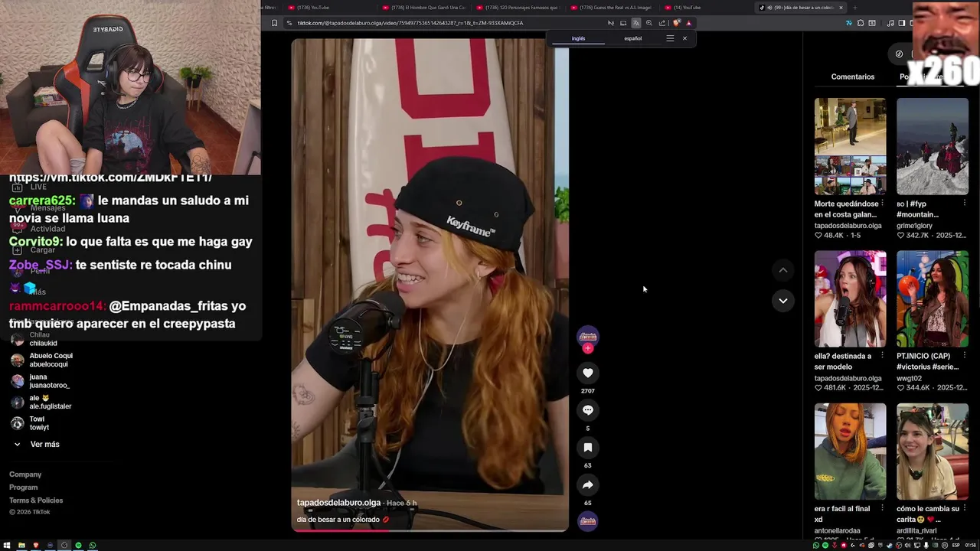Image resolution: width=980 pixels, height=551 pixels.
Task: Click the main TikTok video to pause
Action: pos(430,285)
